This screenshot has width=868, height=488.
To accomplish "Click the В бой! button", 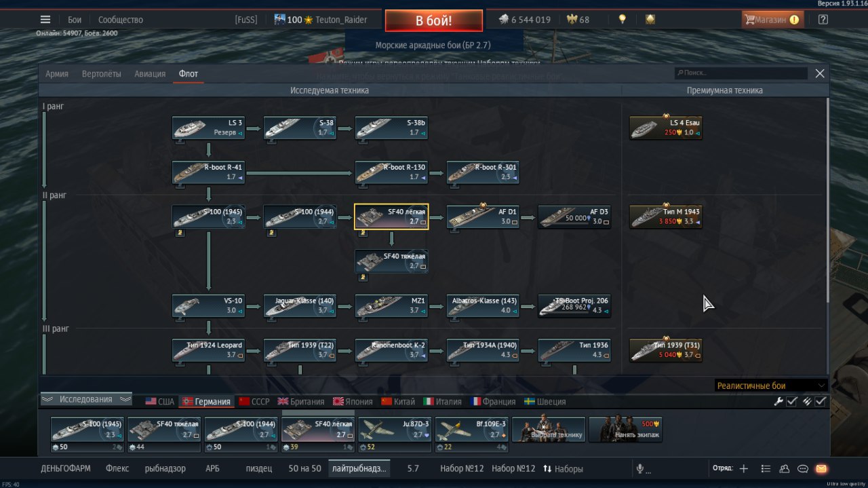I will click(434, 20).
